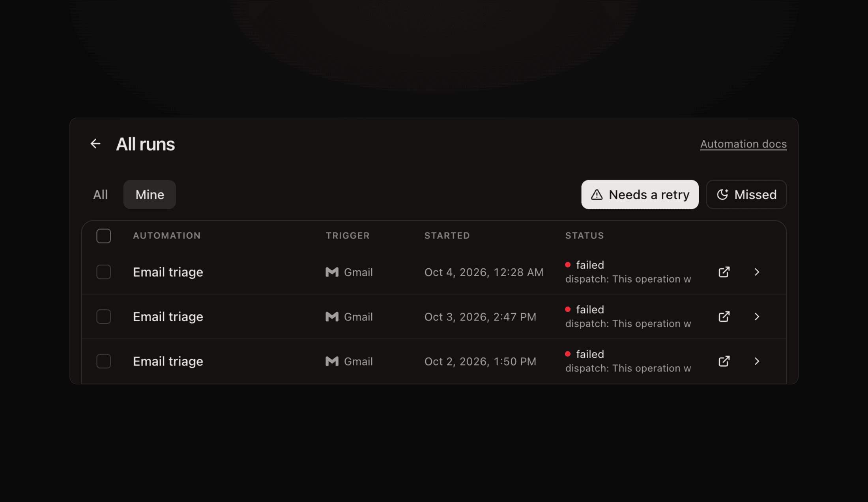Image resolution: width=868 pixels, height=502 pixels.
Task: Select the Oct 4, 2026 run checkbox
Action: coord(104,272)
